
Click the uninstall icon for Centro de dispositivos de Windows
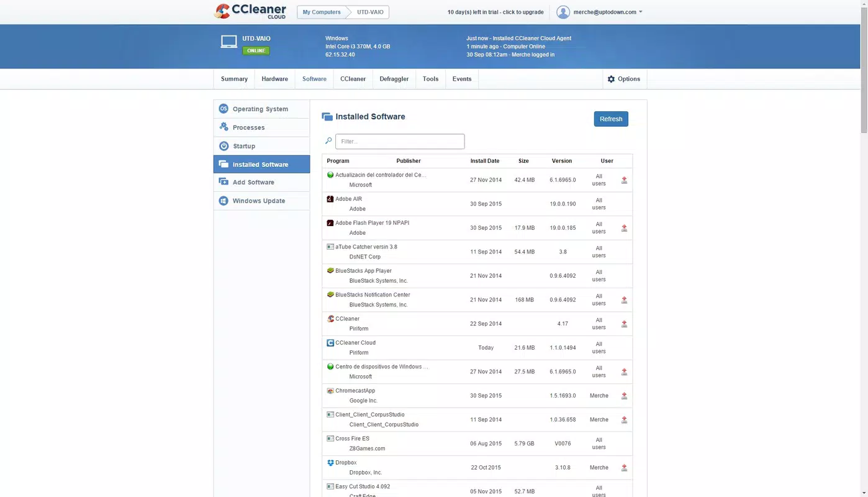[x=624, y=372]
